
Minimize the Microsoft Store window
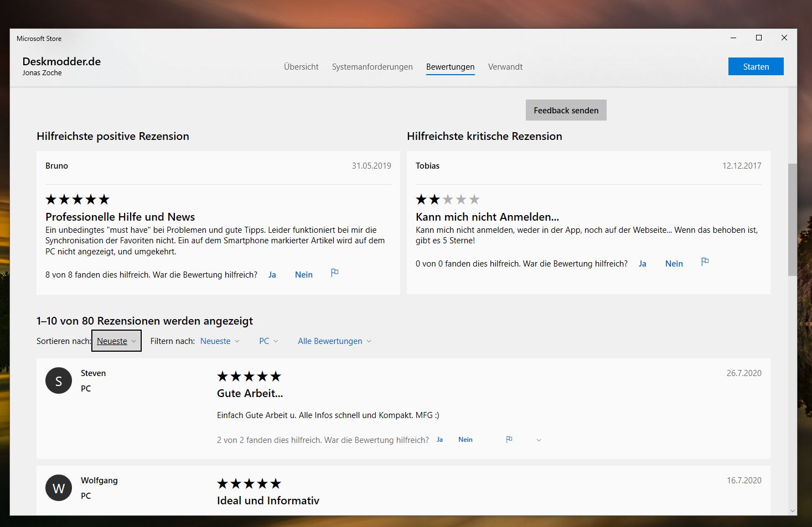pyautogui.click(x=733, y=38)
